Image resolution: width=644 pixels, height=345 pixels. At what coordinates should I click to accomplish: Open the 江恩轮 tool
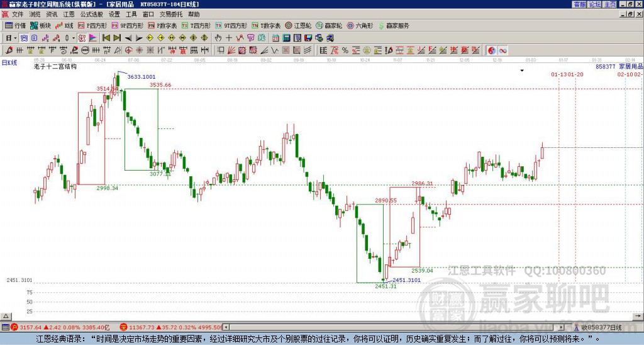[x=298, y=25]
